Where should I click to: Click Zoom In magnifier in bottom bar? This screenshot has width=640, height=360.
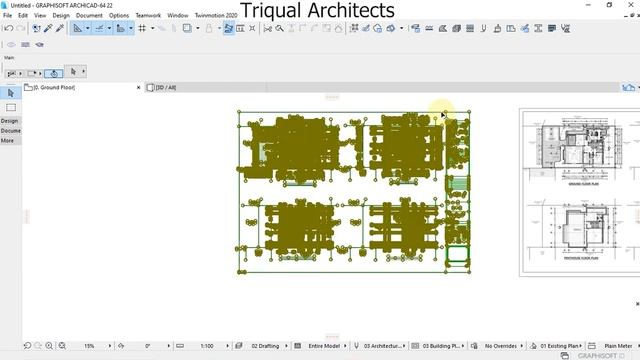click(x=49, y=346)
